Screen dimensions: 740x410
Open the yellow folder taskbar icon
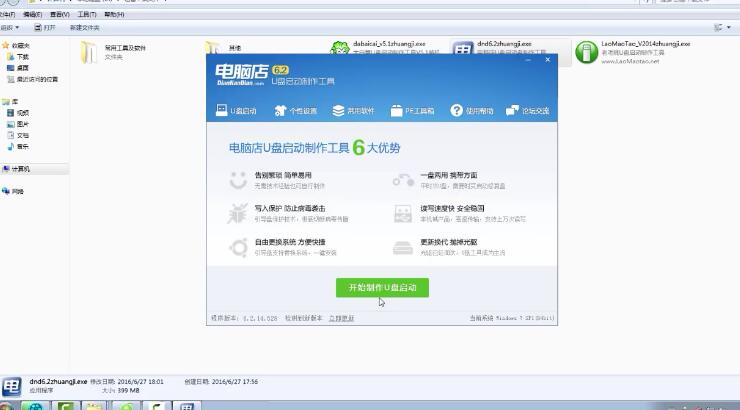(x=93, y=406)
